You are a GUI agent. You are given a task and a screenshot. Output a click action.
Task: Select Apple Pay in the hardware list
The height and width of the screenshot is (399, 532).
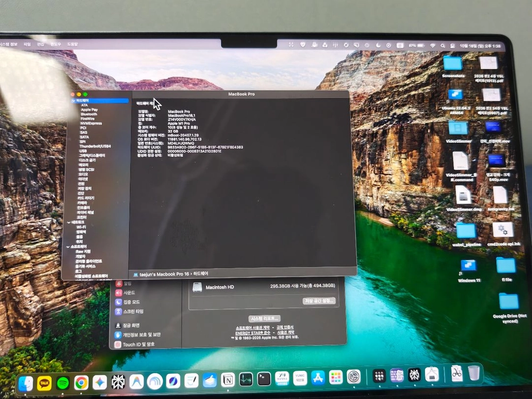pos(89,110)
